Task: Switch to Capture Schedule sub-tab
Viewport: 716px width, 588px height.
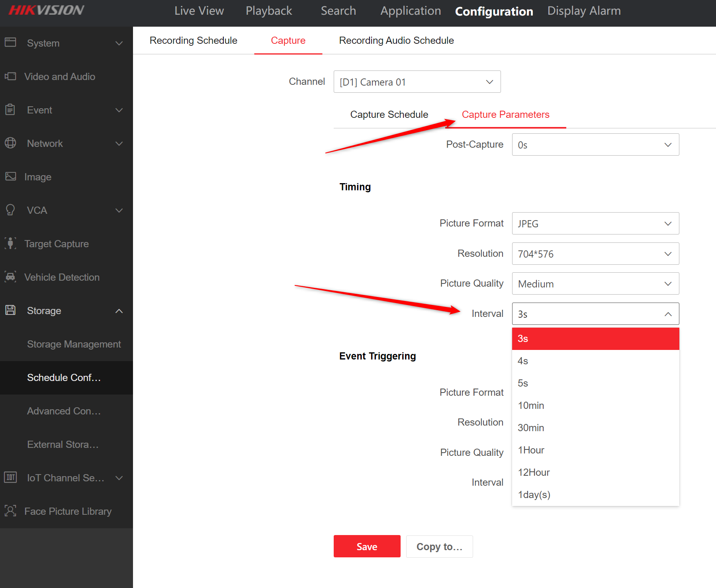Action: click(x=389, y=114)
